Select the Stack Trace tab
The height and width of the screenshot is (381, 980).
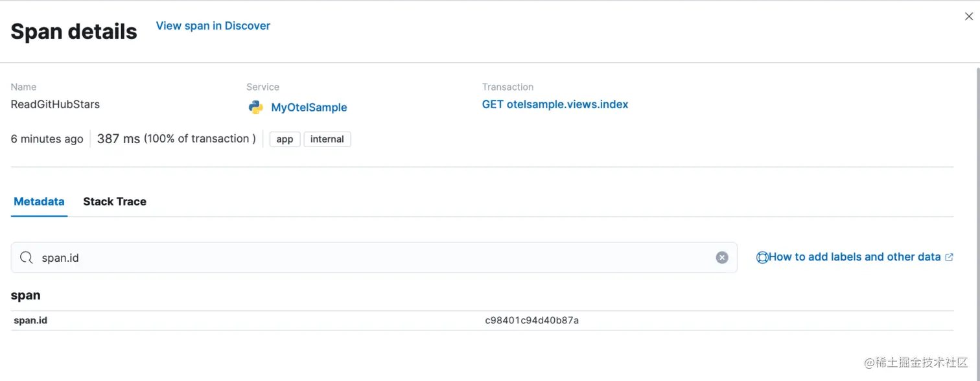coord(114,202)
